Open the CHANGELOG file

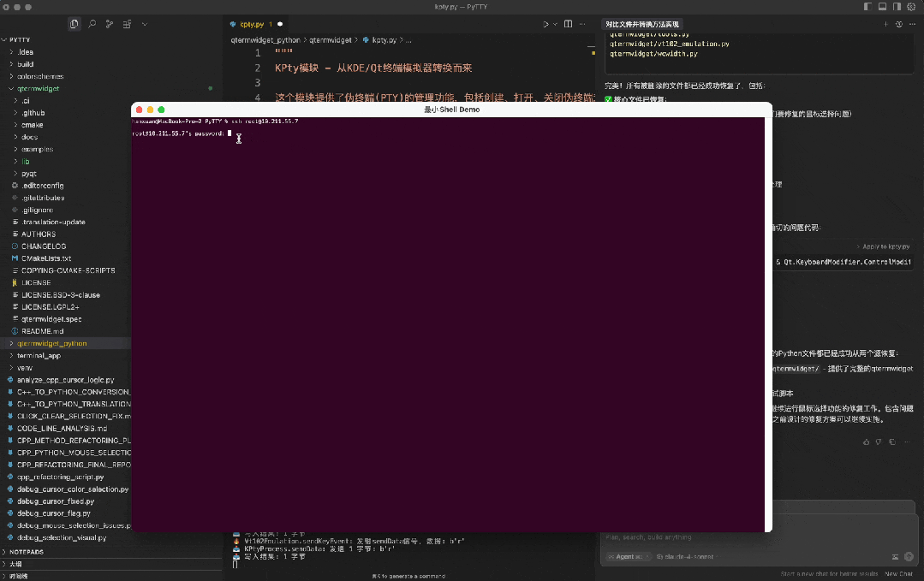(x=44, y=246)
